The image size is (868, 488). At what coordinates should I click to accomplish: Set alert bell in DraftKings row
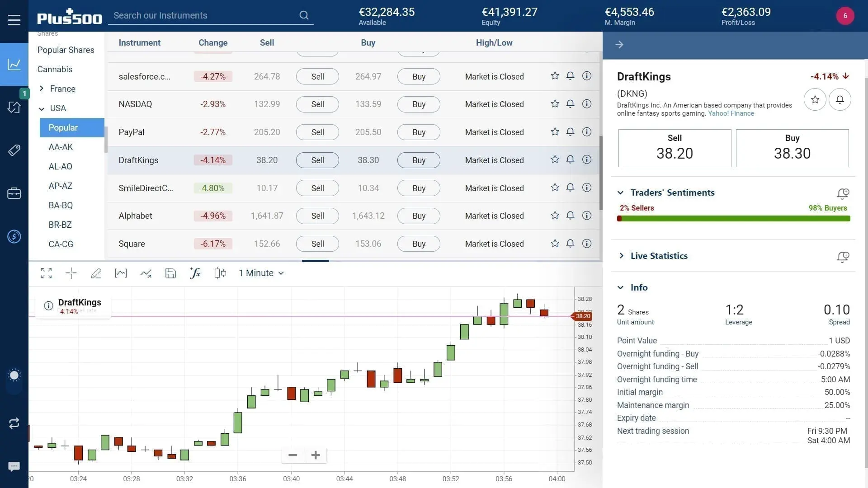pyautogui.click(x=570, y=160)
